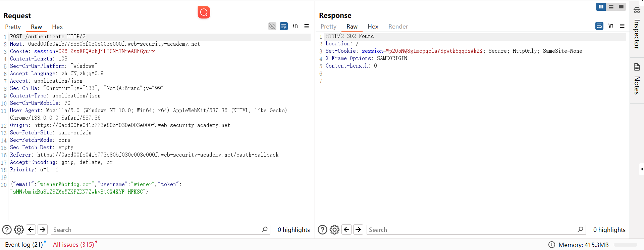Open Request search settings gear
The image size is (644, 250).
coord(19,230)
